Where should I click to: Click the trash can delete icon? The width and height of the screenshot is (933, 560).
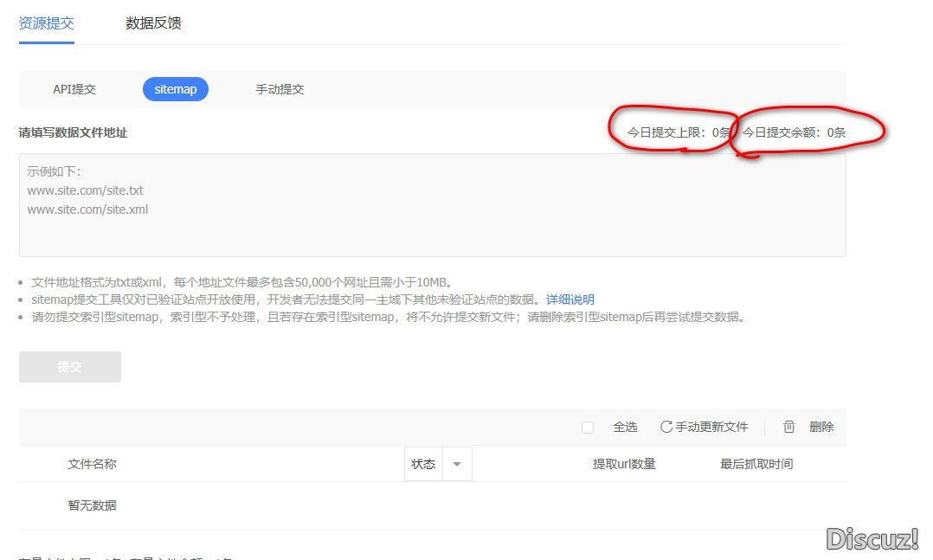tap(789, 427)
